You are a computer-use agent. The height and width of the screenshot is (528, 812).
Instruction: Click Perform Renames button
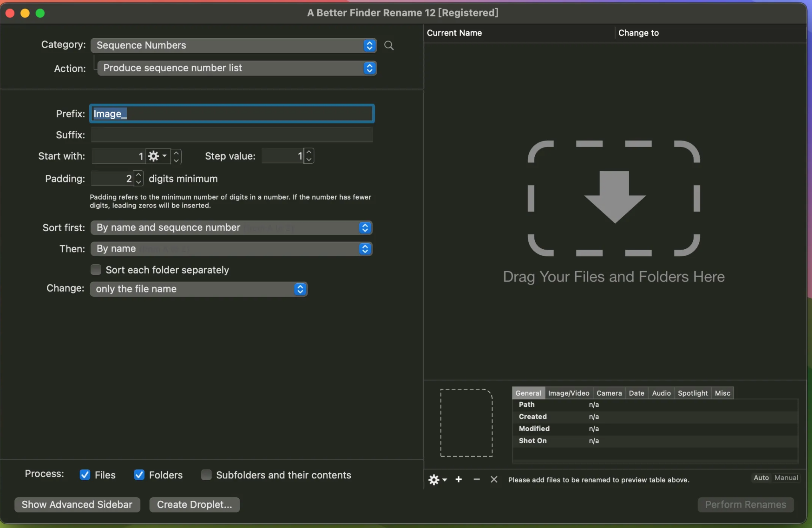pyautogui.click(x=746, y=504)
